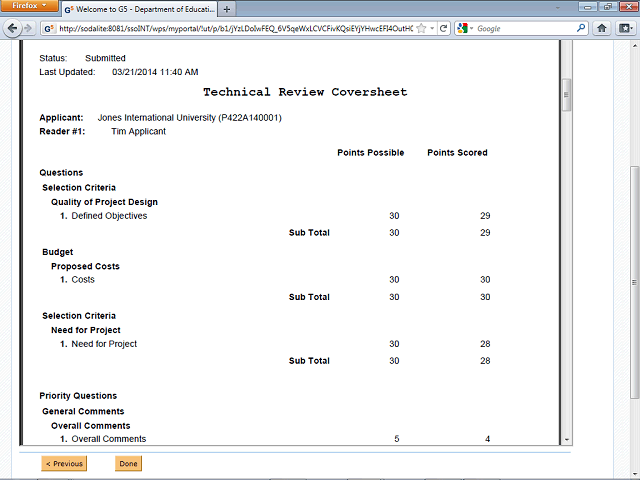The height and width of the screenshot is (480, 640).
Task: Click the Quality of Project Design heading
Action: point(104,202)
